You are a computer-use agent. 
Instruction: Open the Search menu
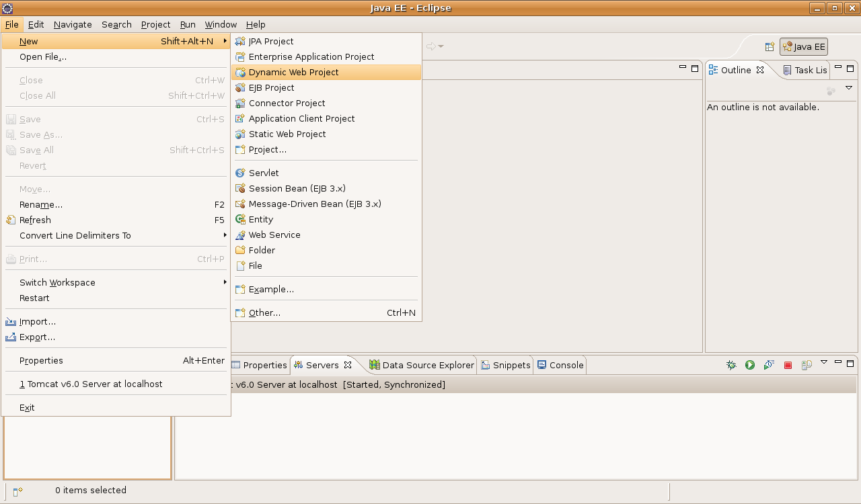click(x=116, y=24)
